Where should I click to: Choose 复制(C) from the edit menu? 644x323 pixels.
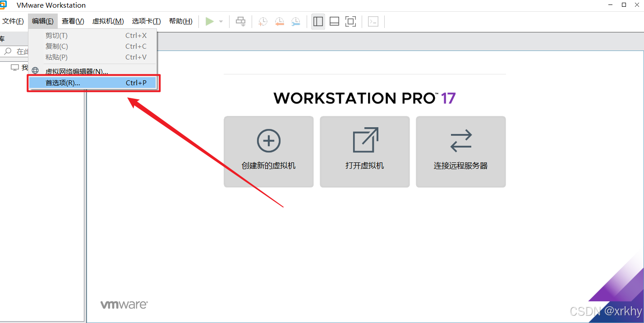pyautogui.click(x=93, y=46)
